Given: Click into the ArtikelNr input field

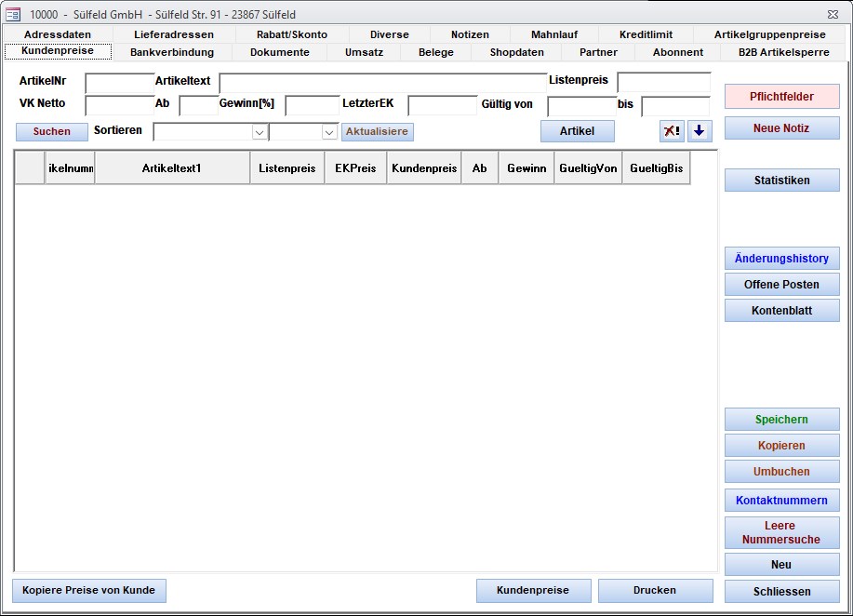Looking at the screenshot, I should click(119, 83).
